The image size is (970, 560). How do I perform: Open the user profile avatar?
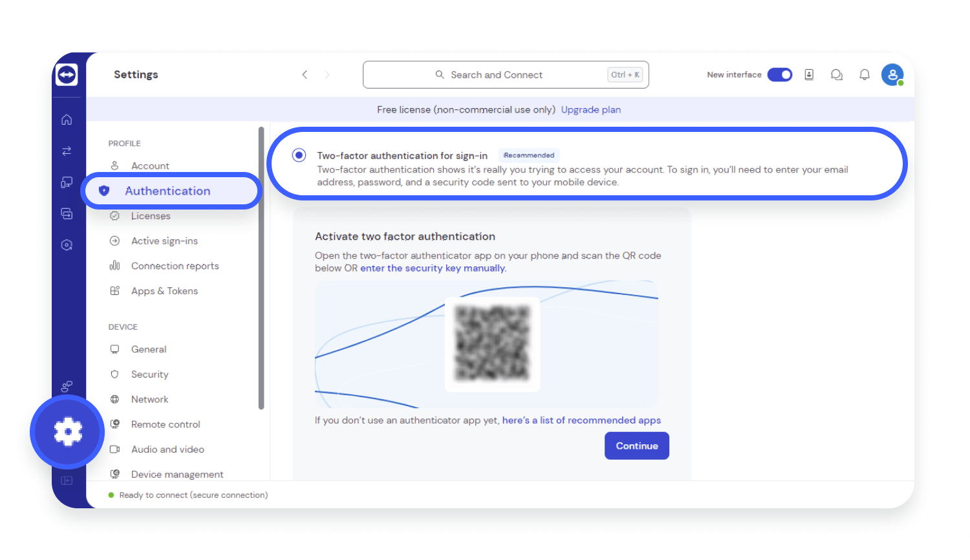(x=892, y=74)
